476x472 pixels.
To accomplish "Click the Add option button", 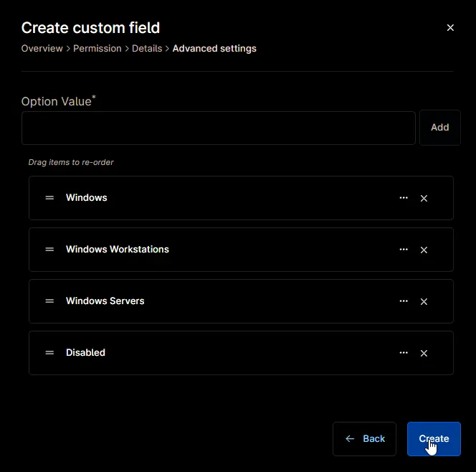I will [440, 128].
